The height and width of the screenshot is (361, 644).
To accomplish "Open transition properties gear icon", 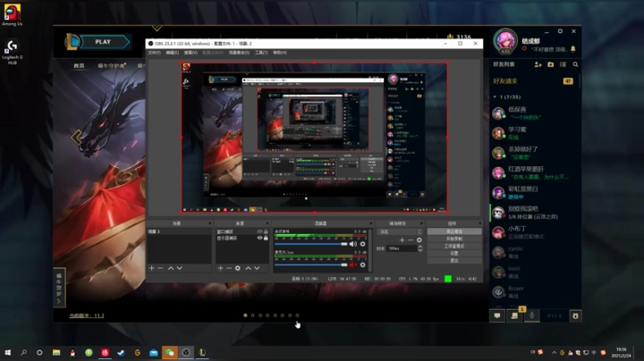I will [419, 240].
